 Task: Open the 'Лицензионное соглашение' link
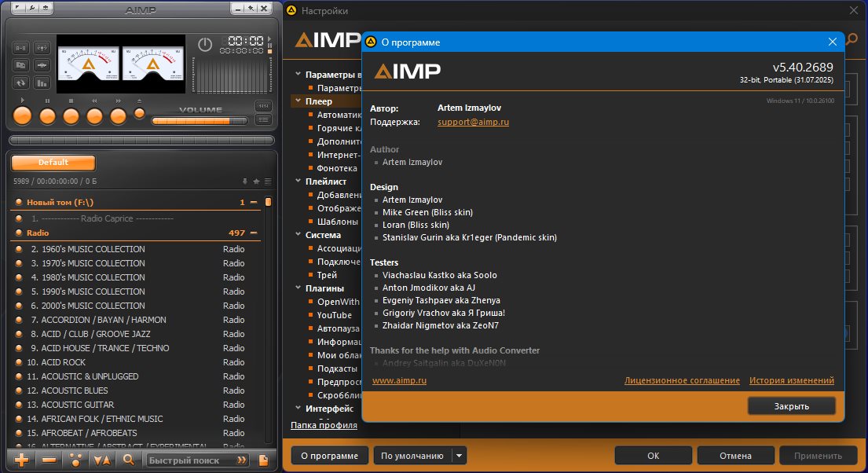click(x=682, y=380)
